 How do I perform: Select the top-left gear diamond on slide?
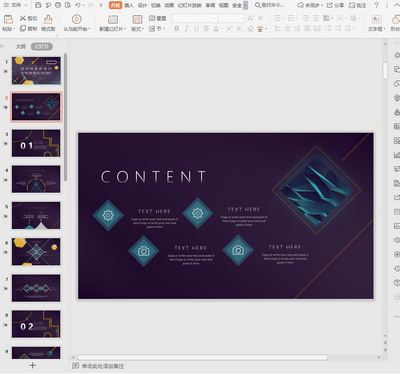coord(108,215)
